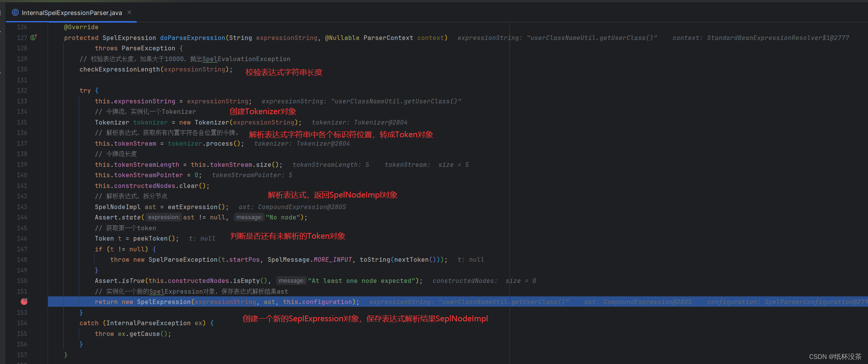Close the InternalSpelExpressionParser.java tab
Screen dimensions: 868x364
tap(129, 12)
